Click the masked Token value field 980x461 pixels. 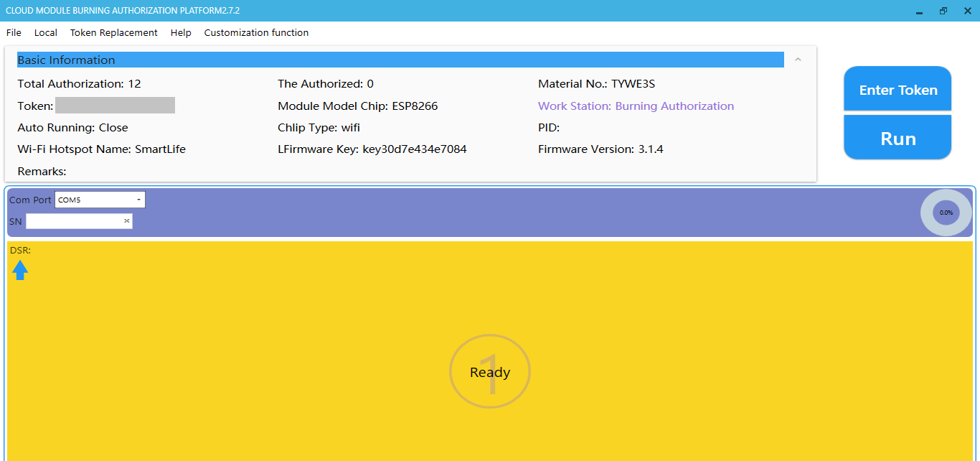click(115, 106)
